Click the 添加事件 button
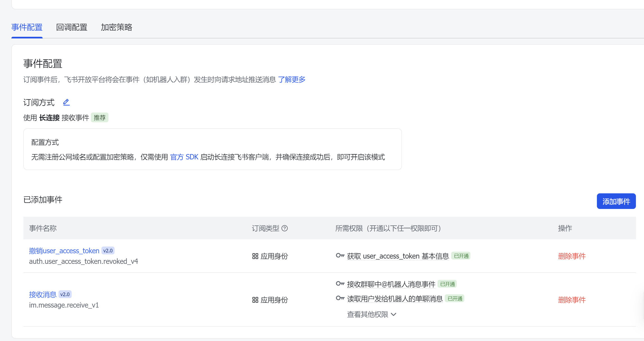Image resolution: width=644 pixels, height=341 pixels. coord(616,201)
